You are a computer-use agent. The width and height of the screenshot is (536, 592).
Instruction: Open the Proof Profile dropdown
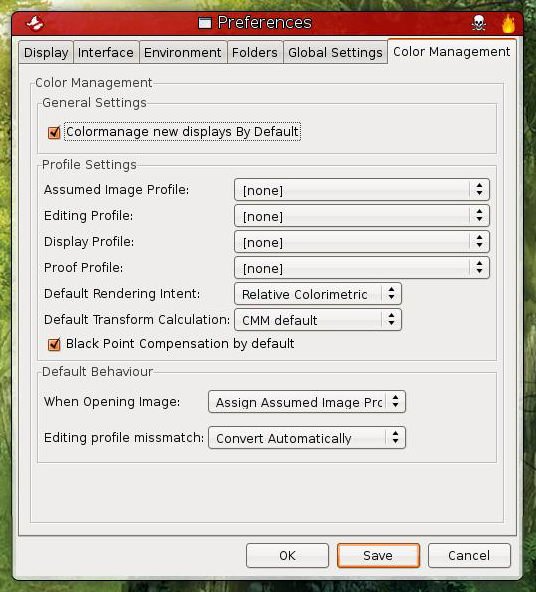pyautogui.click(x=362, y=268)
